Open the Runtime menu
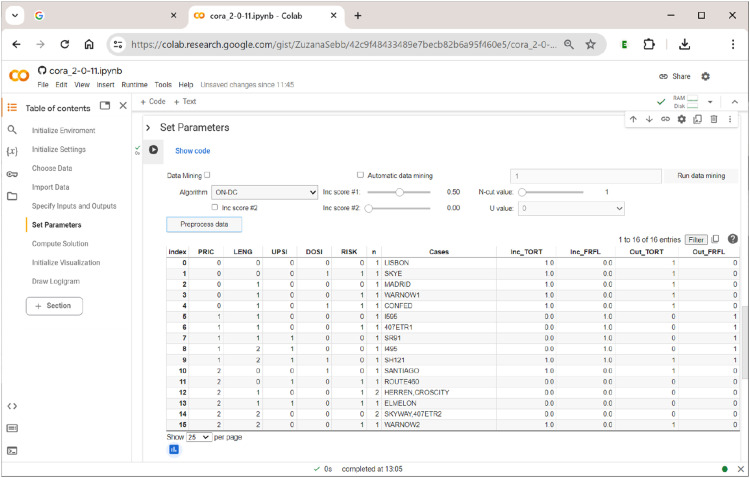The image size is (750, 478). click(x=134, y=85)
